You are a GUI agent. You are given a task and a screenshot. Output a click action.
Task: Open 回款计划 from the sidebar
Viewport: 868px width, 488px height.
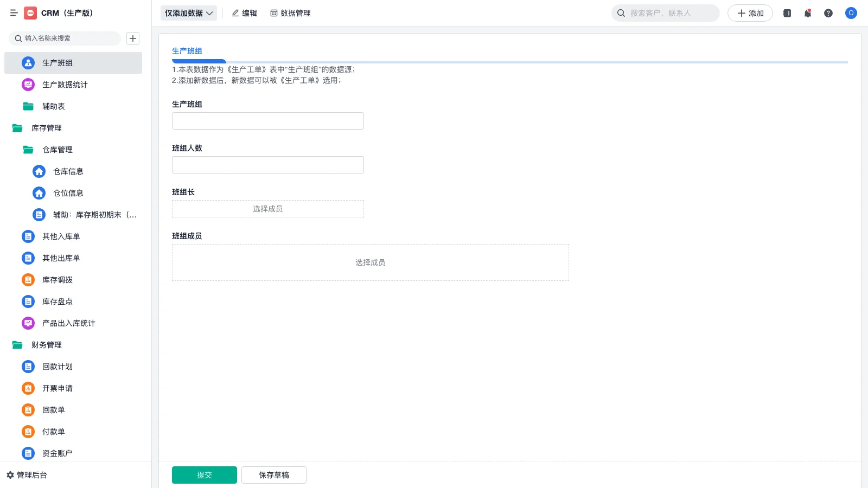coord(57,367)
